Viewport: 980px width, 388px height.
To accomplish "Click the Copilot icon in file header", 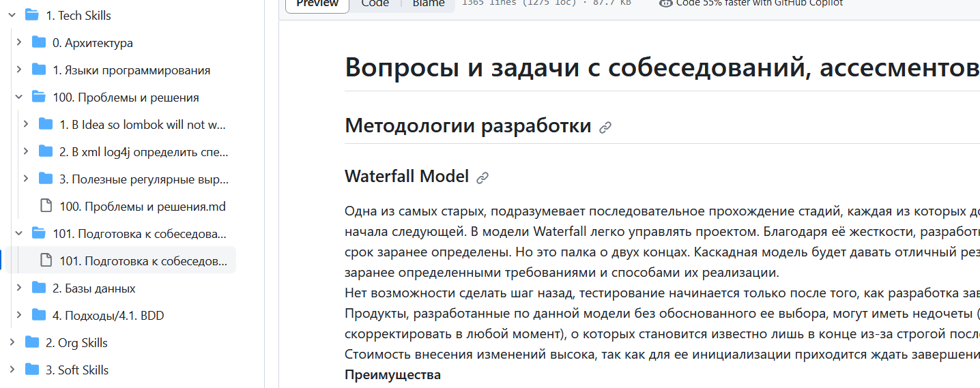I will click(x=665, y=3).
